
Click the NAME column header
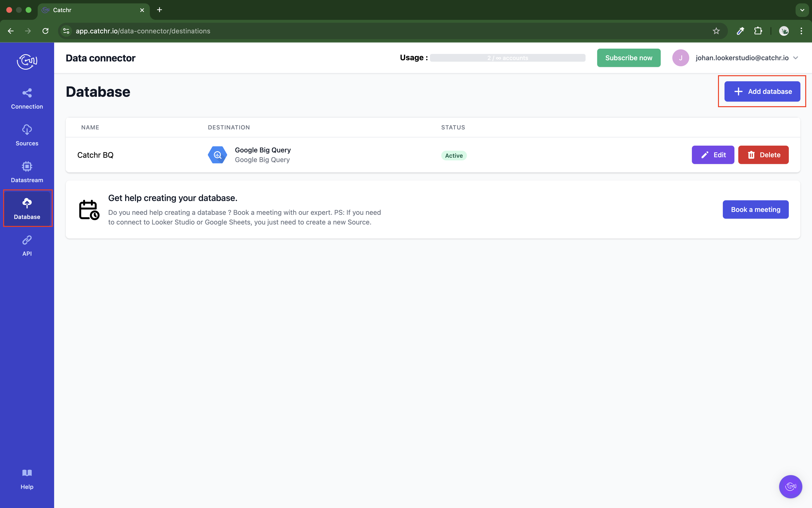(90, 127)
